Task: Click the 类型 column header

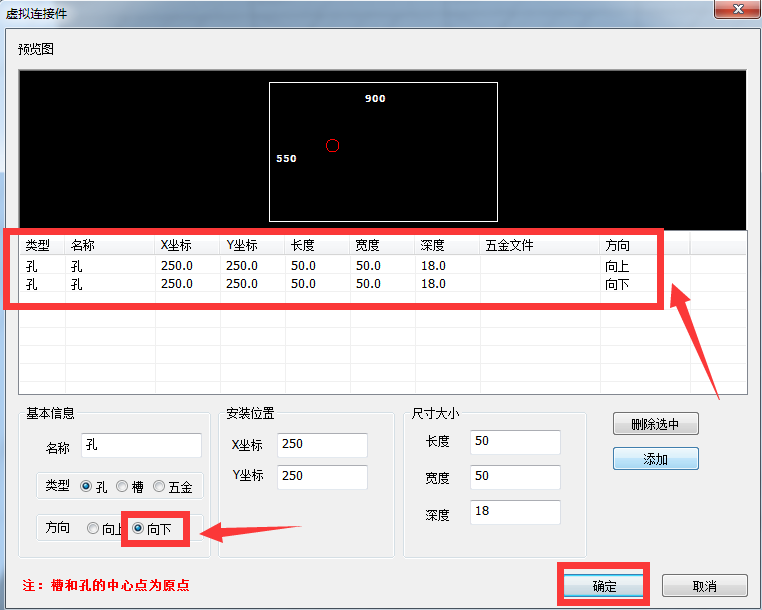Action: pyautogui.click(x=42, y=245)
